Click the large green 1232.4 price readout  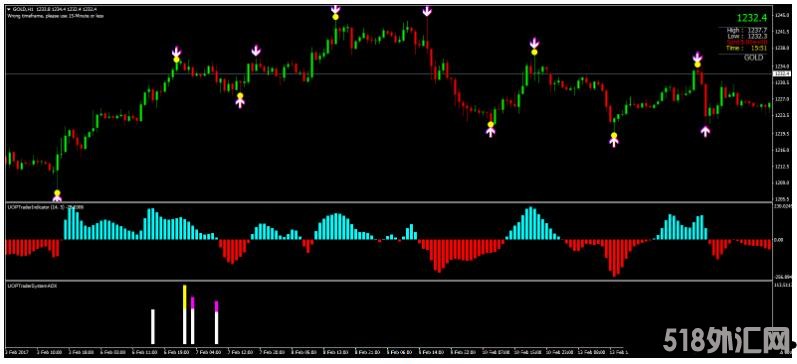751,18
